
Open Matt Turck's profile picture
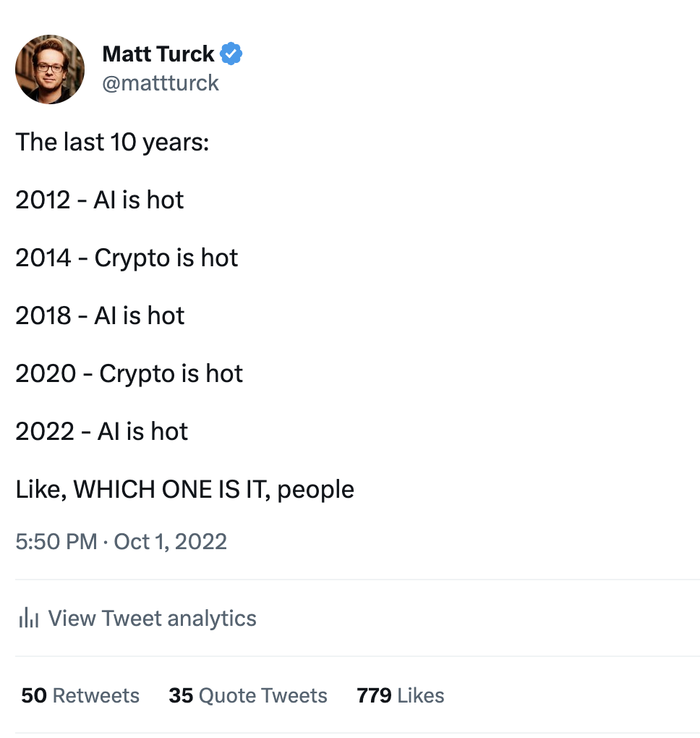(50, 69)
